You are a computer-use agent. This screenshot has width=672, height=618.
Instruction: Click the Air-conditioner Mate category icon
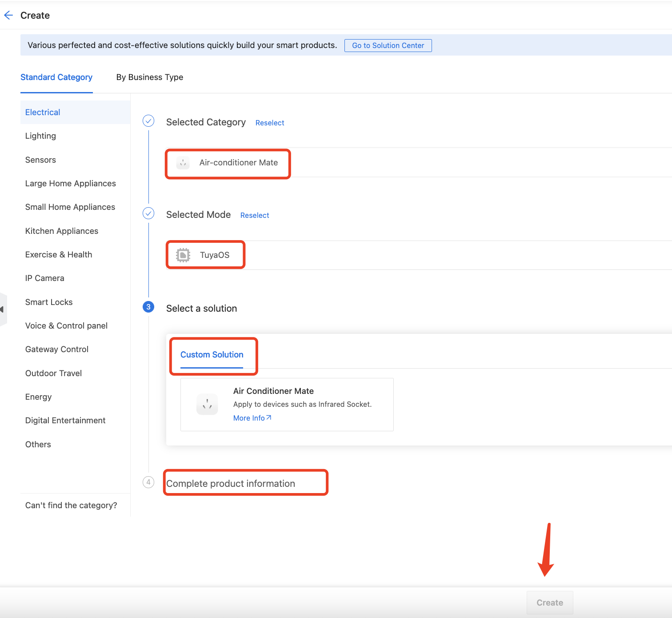(x=183, y=163)
